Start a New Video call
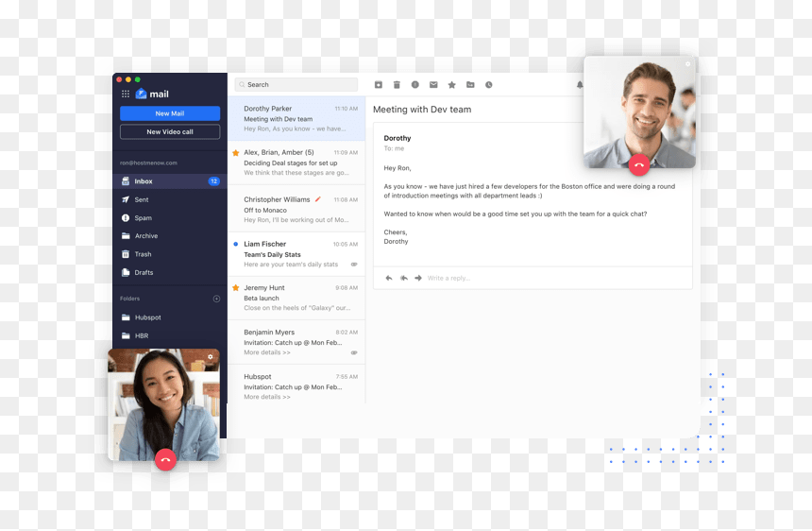Screen dimensions: 812x531 [x=170, y=131]
